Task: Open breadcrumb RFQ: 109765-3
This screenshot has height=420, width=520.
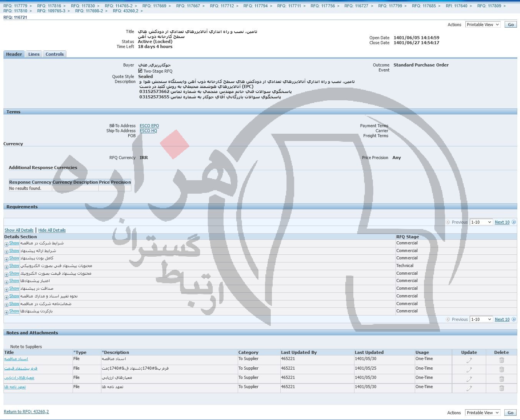Action: click(x=51, y=11)
